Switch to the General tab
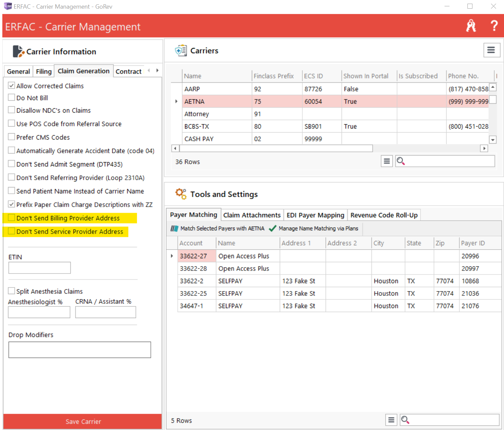The image size is (504, 430). coord(18,71)
